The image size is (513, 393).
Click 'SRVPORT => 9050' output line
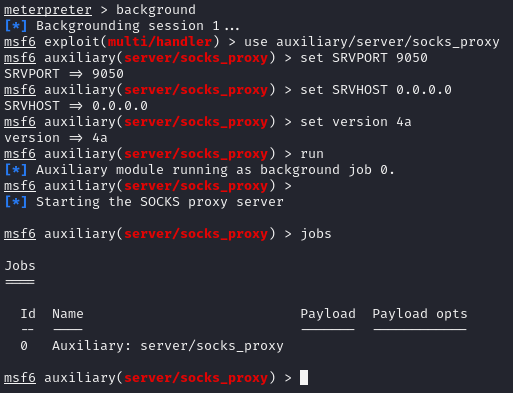tap(64, 74)
